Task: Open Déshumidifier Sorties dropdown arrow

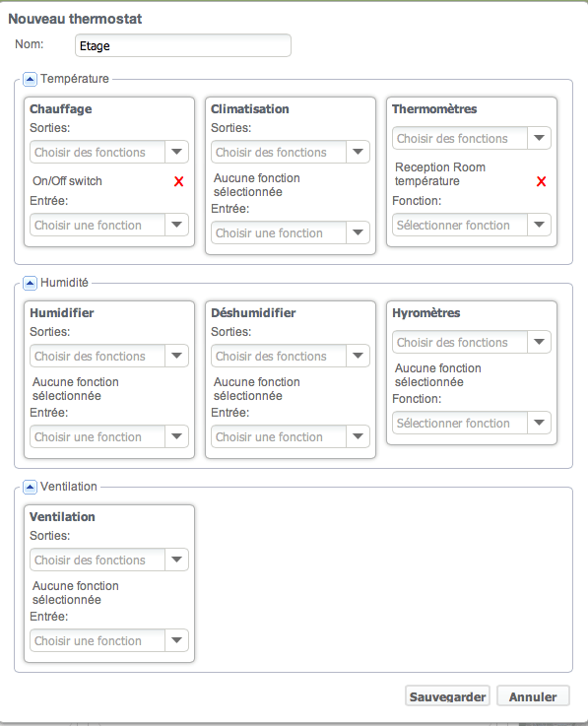Action: coord(358,356)
